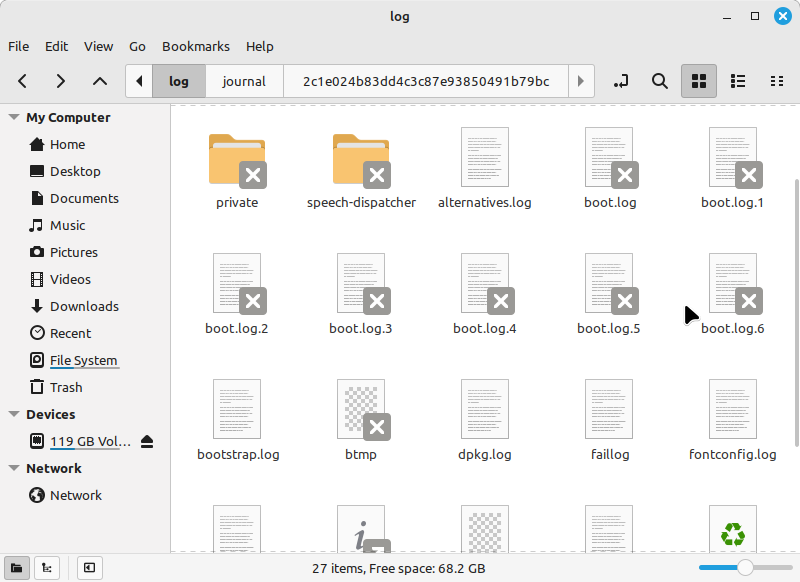This screenshot has height=582, width=800.
Task: Switch to compact view
Action: tap(777, 81)
